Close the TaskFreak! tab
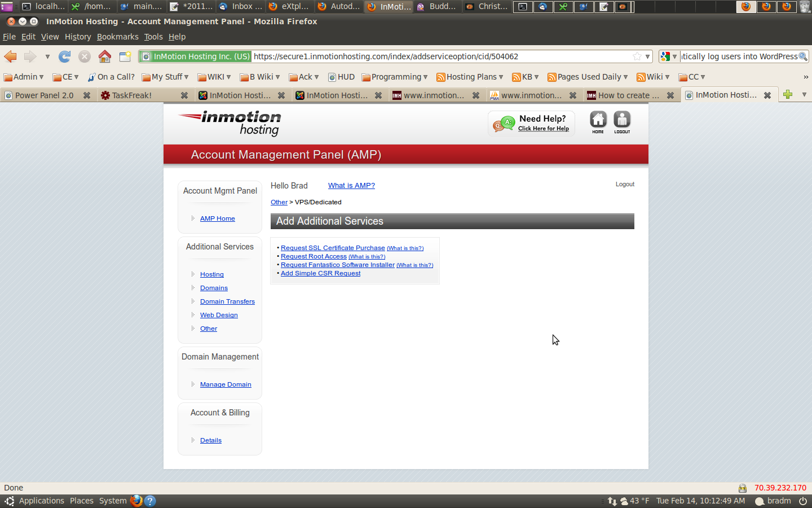The width and height of the screenshot is (812, 508). (184, 95)
